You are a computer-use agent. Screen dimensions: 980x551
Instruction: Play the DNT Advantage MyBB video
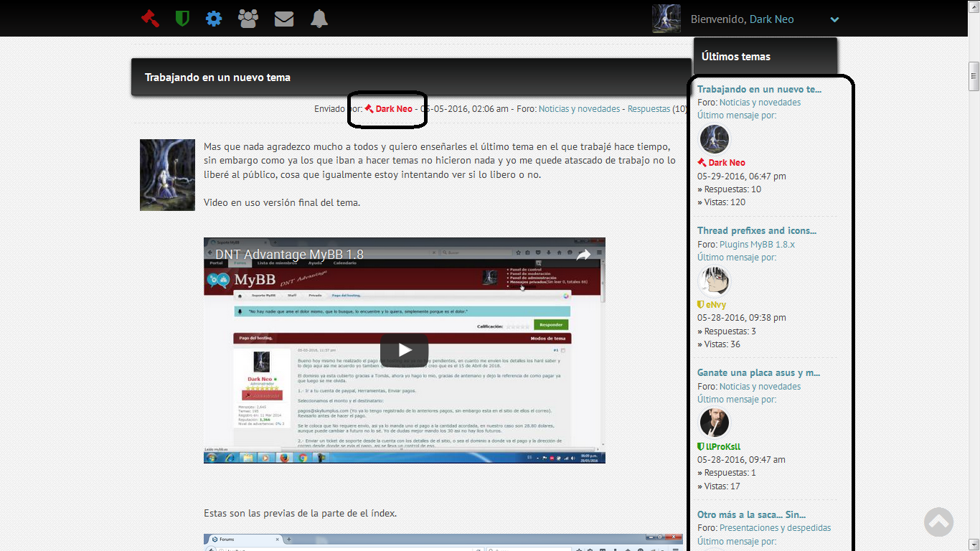(x=404, y=349)
